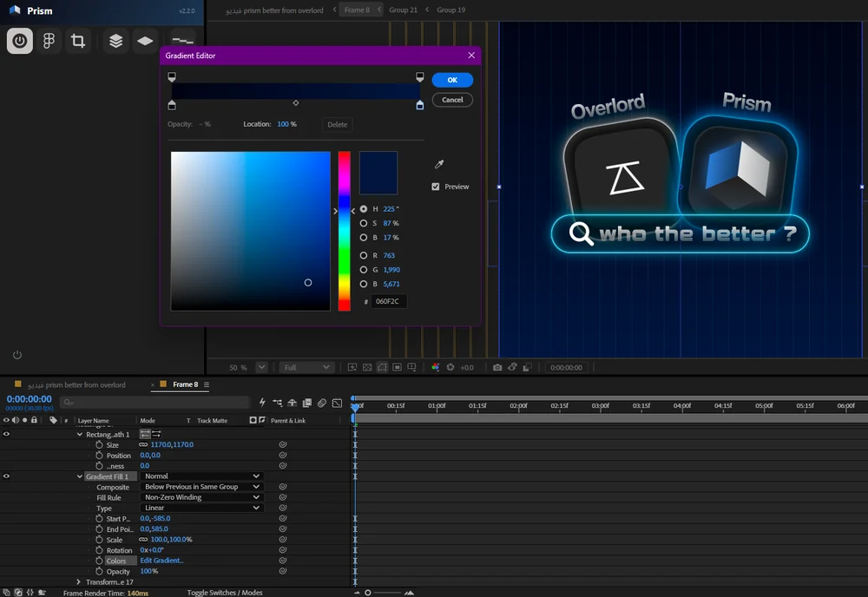The image size is (868, 597).
Task: Toggle mask and shape path visibility icon
Action: [x=382, y=367]
